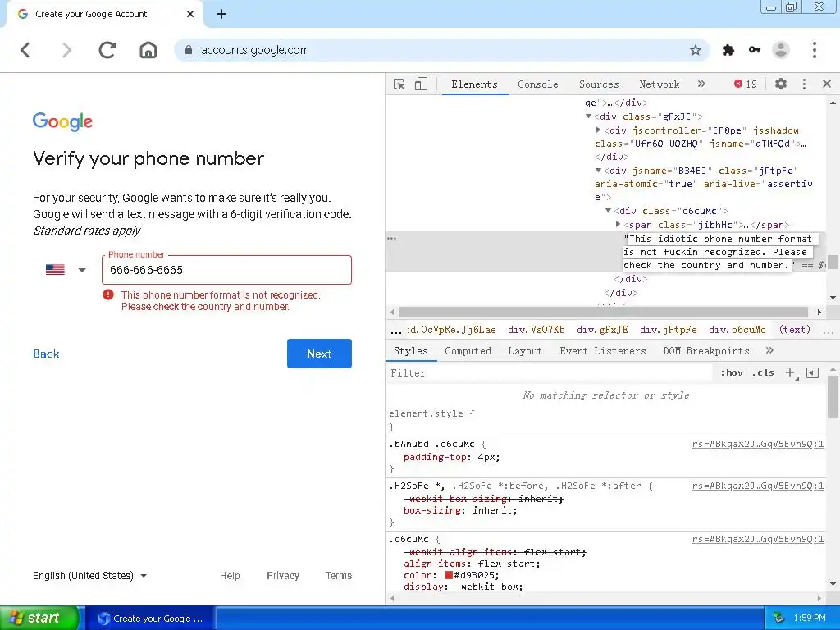Screen dimensions: 840x630
Task: Open the Layout pane tab
Action: click(525, 351)
